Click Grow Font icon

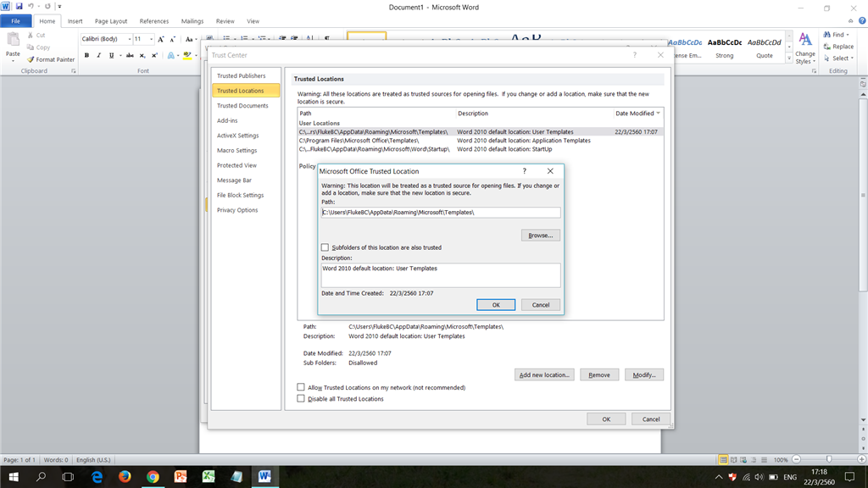coord(160,39)
